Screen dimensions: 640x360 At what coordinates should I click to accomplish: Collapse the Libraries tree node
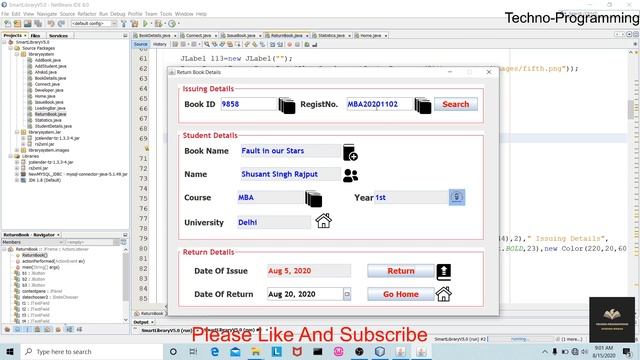[x=11, y=156]
